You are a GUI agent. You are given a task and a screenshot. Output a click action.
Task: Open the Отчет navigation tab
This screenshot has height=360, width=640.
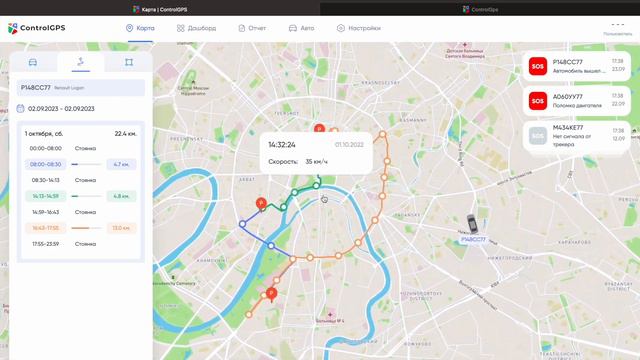[252, 28]
